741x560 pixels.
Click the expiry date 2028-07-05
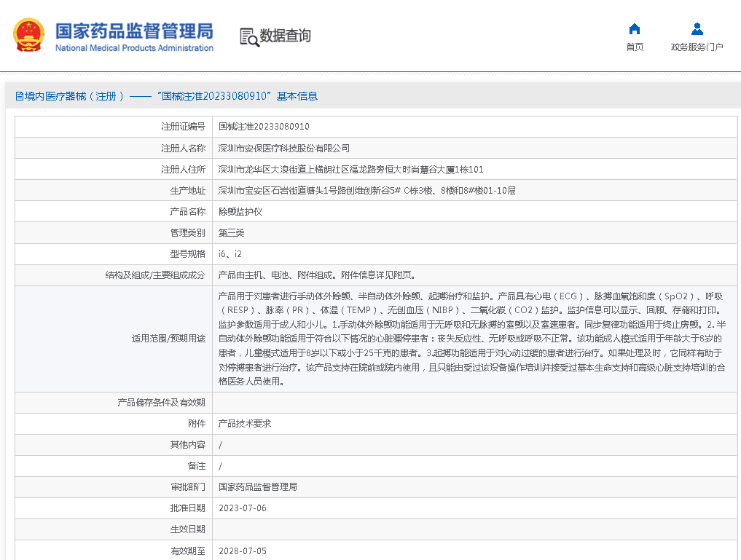coord(243,551)
